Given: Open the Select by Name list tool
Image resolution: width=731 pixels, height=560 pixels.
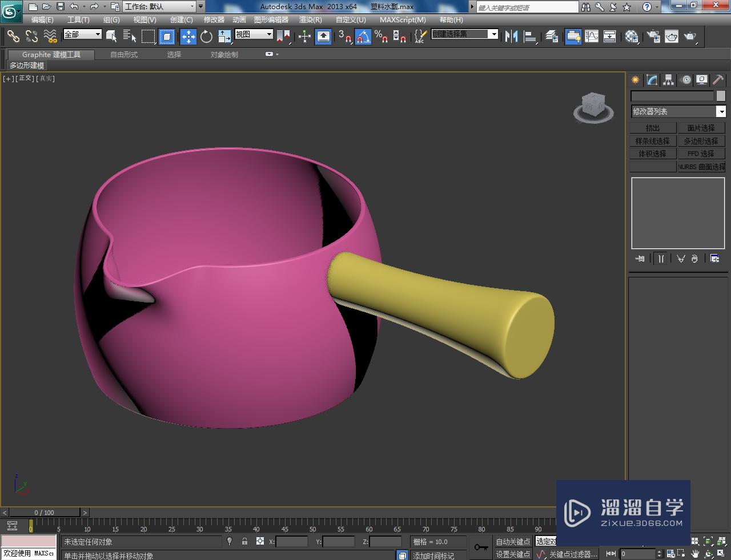Looking at the screenshot, I should [130, 37].
